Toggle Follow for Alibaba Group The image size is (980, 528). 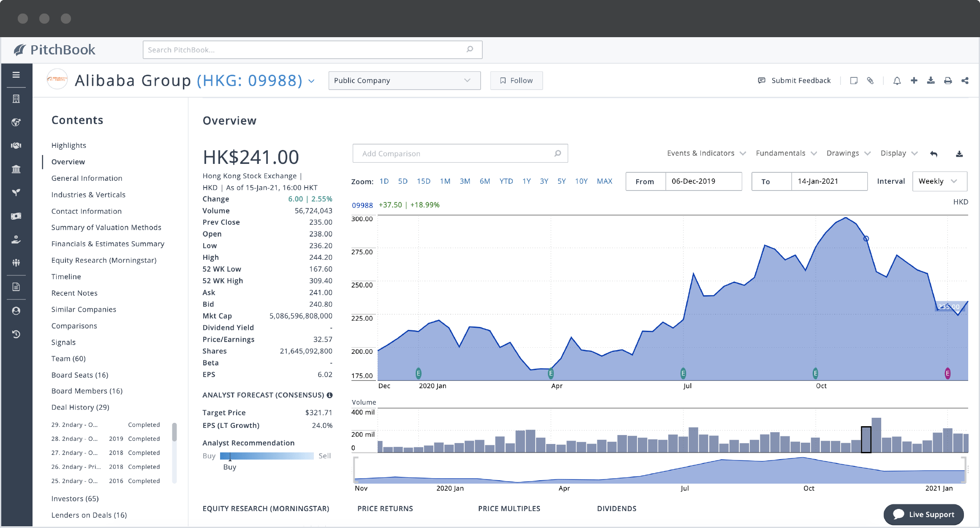click(x=516, y=80)
